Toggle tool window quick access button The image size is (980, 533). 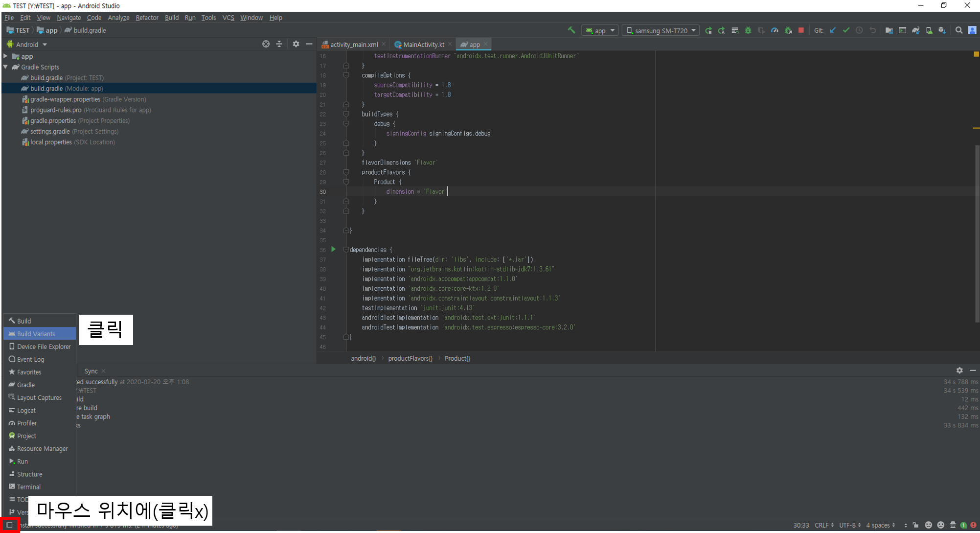coord(9,525)
